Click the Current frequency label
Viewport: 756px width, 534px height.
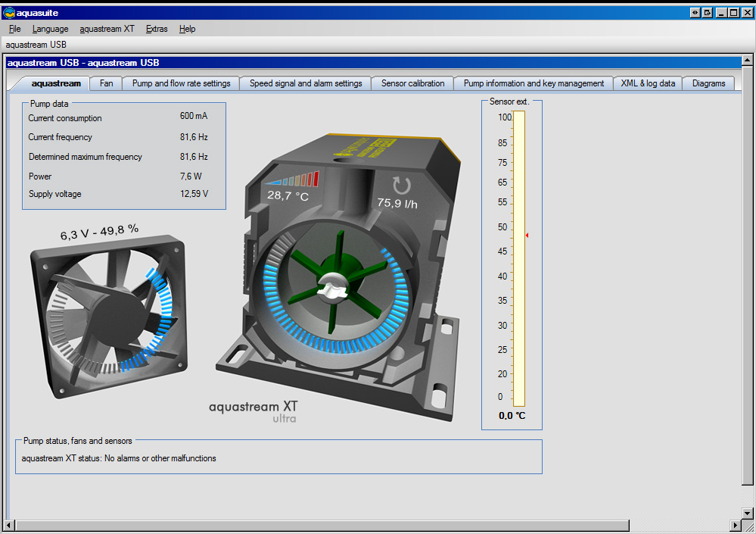pyautogui.click(x=61, y=137)
